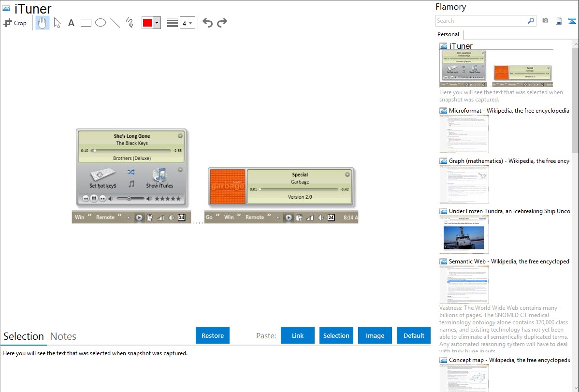Screen dimensions: 579x392
Task: Select the rectangle shape tool
Action: pyautogui.click(x=86, y=23)
